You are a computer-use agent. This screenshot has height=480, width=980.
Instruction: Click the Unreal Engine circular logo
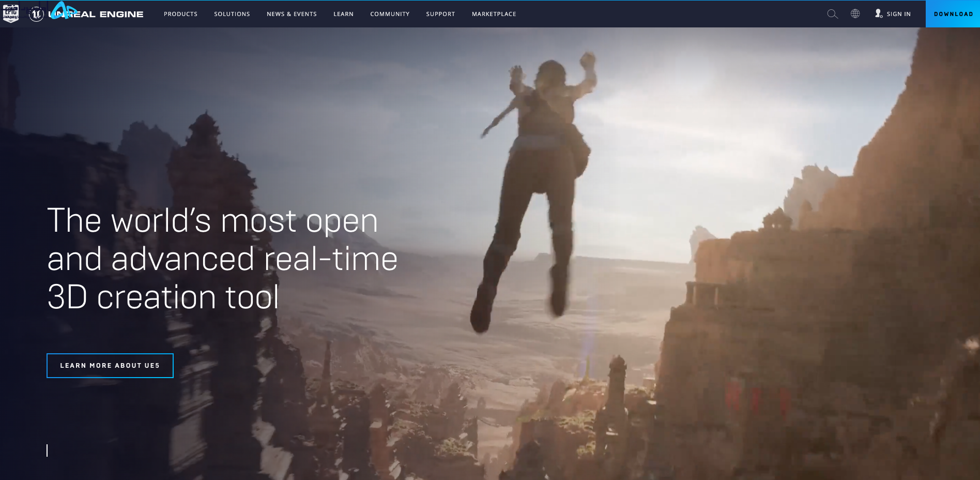point(36,14)
